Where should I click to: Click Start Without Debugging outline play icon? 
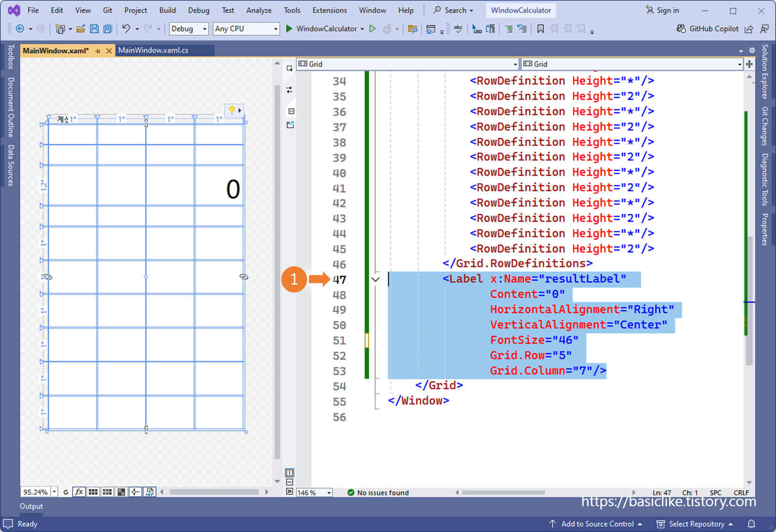tap(373, 29)
